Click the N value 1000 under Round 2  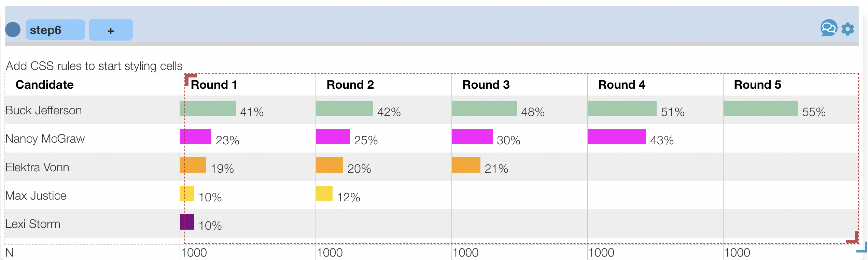pos(330,252)
